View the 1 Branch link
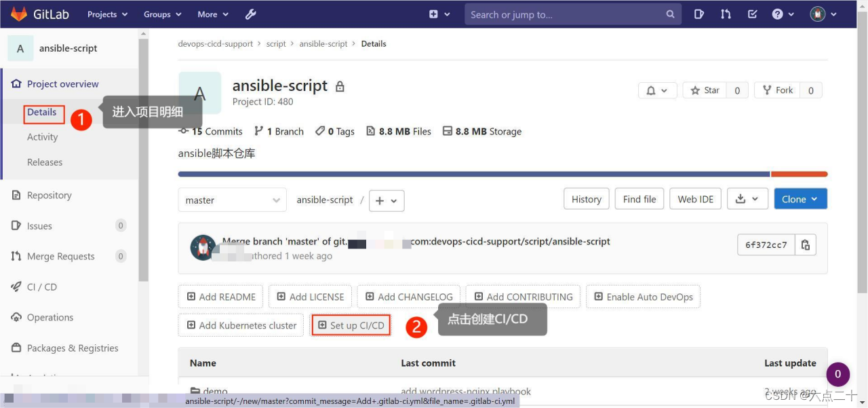Screen dimensions: 868x408 279,132
